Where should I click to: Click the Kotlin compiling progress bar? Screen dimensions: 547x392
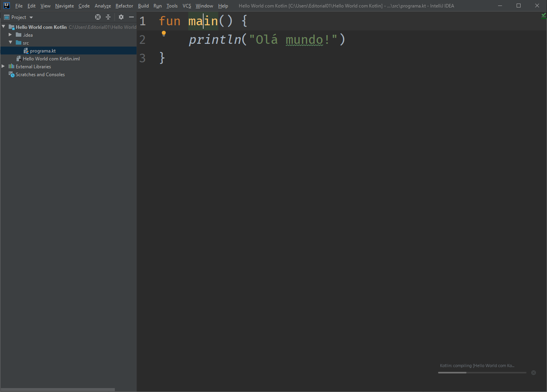pyautogui.click(x=482, y=373)
